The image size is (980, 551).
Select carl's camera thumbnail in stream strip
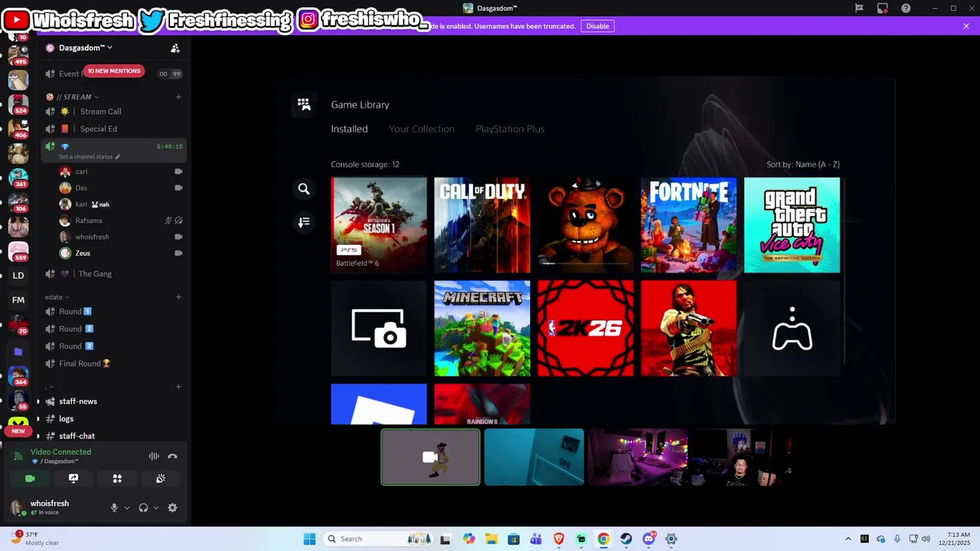pyautogui.click(x=430, y=457)
